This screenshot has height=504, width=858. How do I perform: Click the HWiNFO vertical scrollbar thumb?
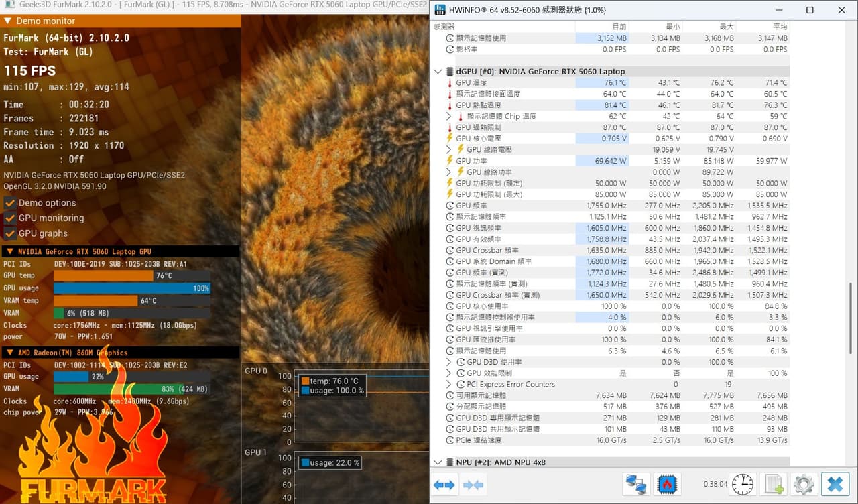851,318
